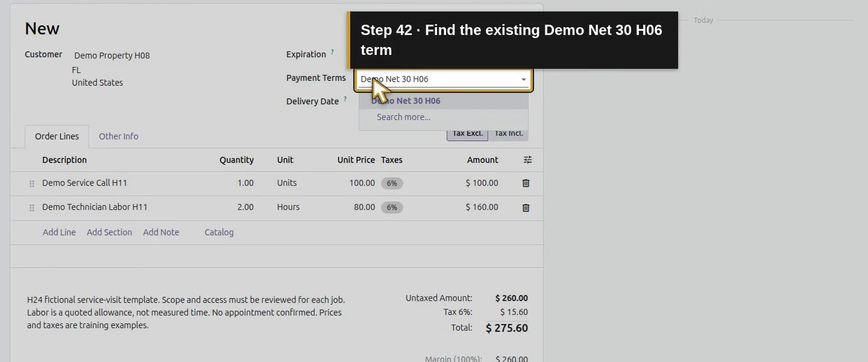Click the Unit column header

285,160
